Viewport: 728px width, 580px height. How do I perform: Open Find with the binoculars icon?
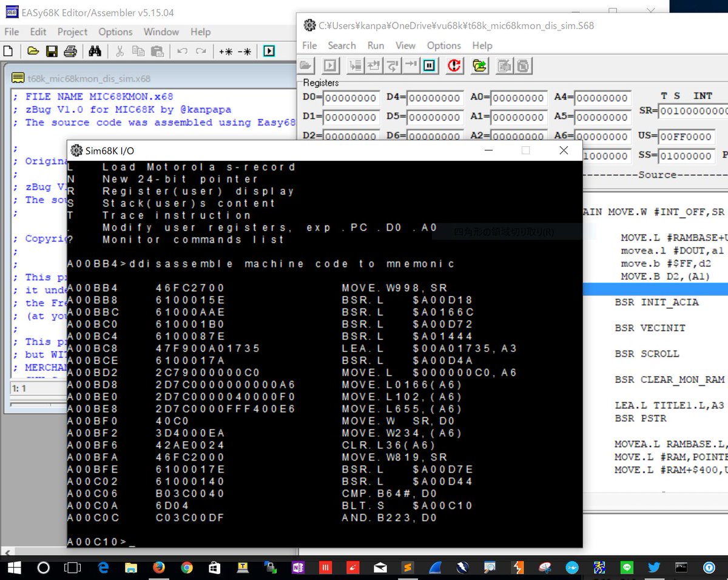click(95, 51)
